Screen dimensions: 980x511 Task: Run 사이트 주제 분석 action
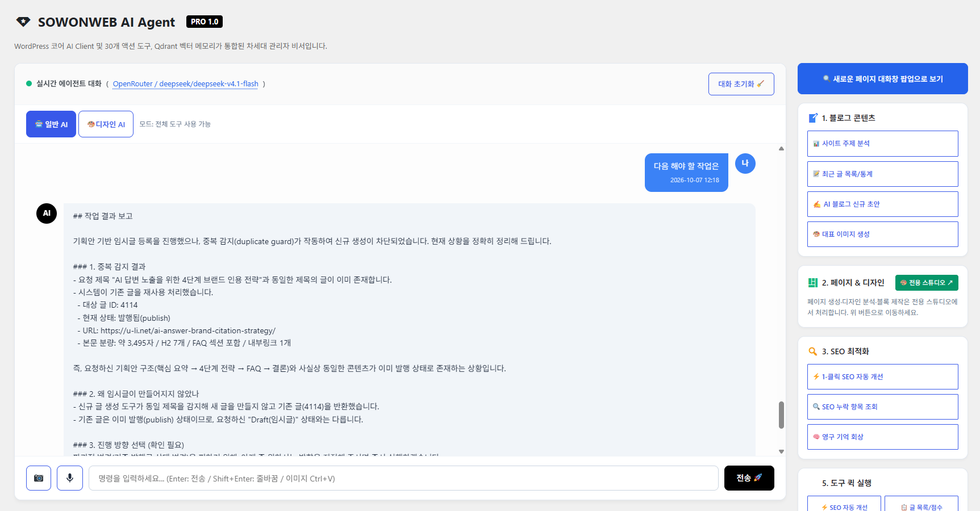click(883, 144)
